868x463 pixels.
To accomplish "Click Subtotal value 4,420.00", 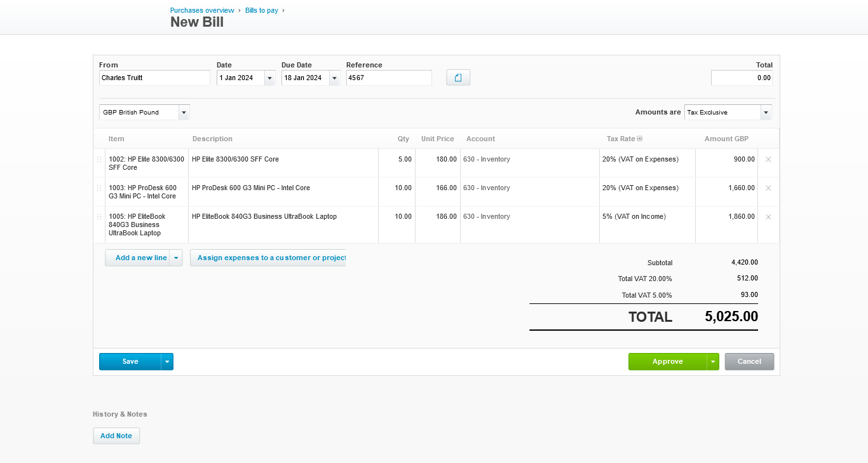I will [x=745, y=262].
